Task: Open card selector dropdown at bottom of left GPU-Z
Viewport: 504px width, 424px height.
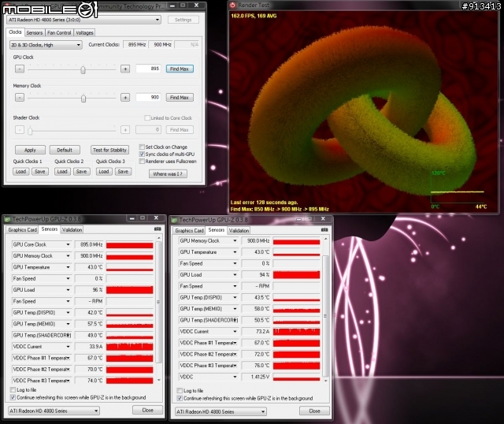Action: coord(54,411)
